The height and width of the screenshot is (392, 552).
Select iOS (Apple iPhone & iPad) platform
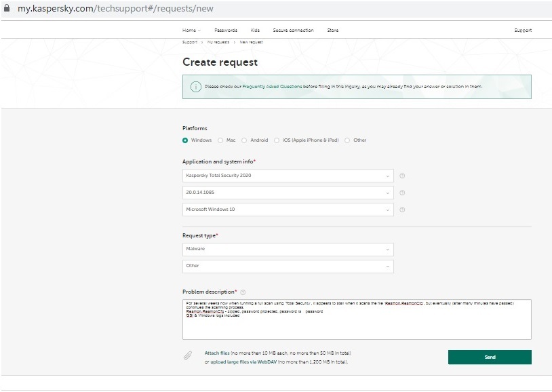coord(277,140)
